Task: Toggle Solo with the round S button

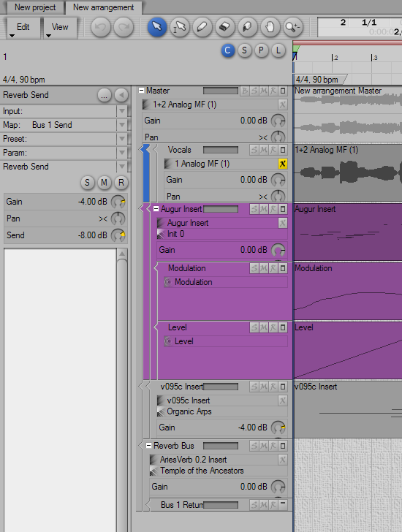Action: [87, 183]
